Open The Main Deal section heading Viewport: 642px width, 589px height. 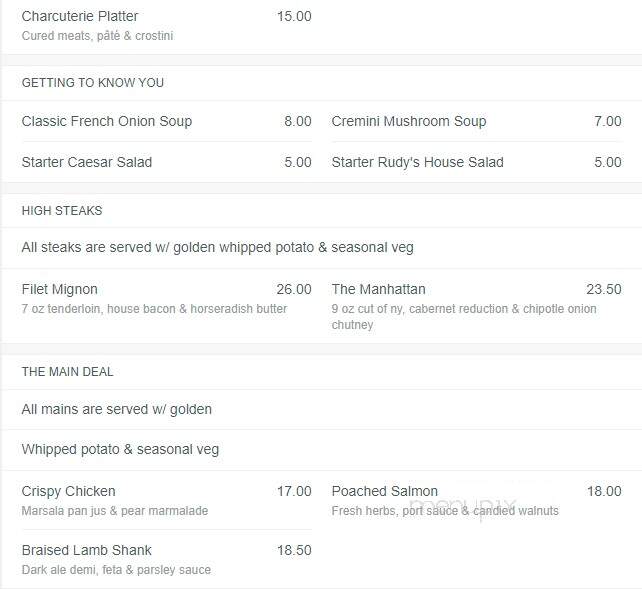pos(68,372)
